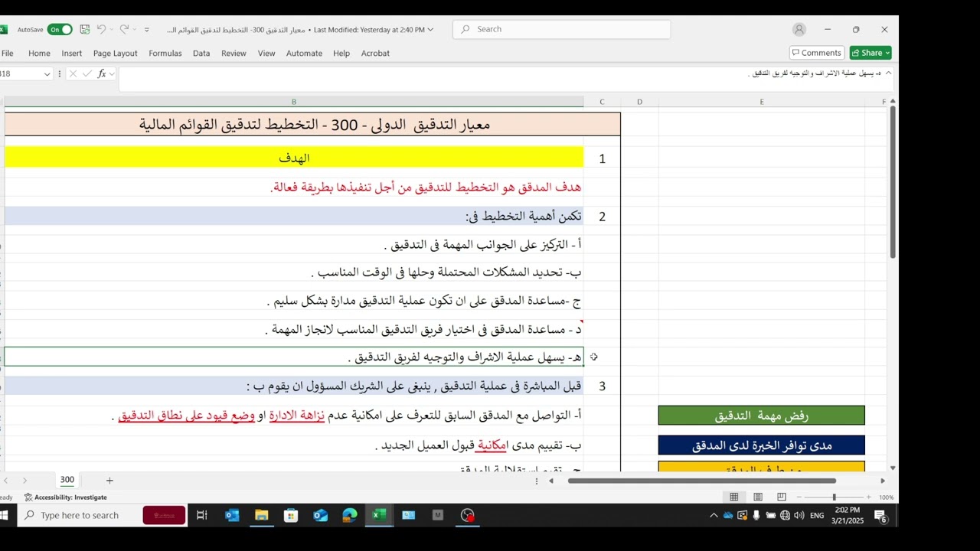
Task: Switch to the Home ribbon tab
Action: (39, 54)
